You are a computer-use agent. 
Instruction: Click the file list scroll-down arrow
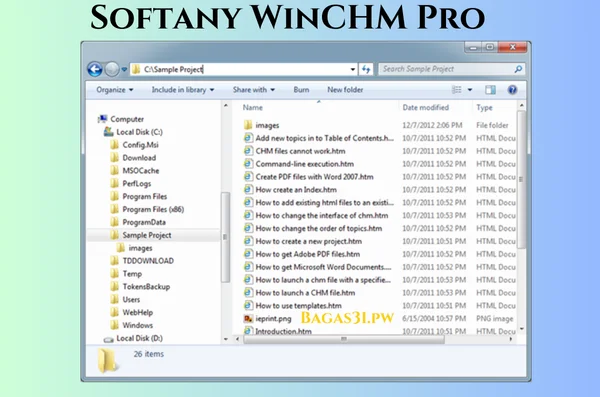pos(521,329)
